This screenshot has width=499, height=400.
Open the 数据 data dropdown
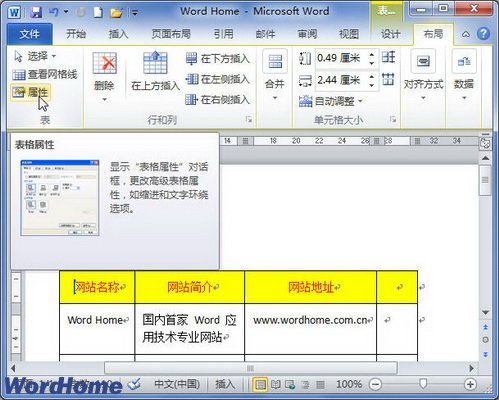pos(464,75)
